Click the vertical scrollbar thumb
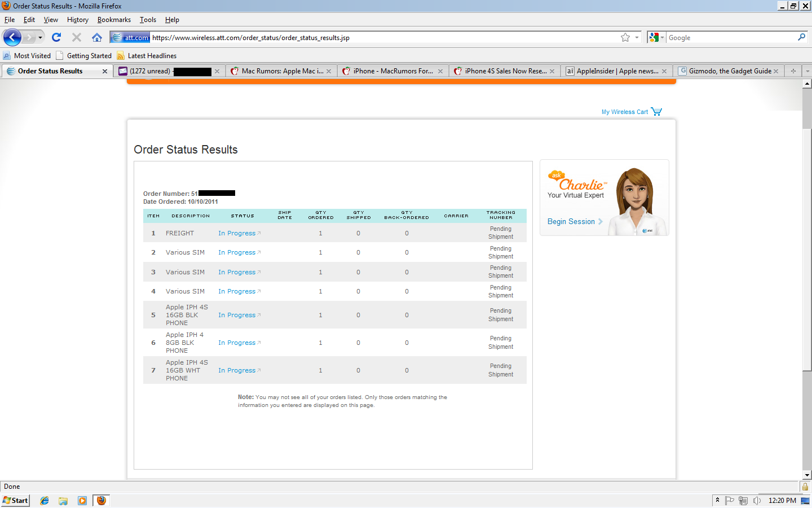The width and height of the screenshot is (812, 508). (x=807, y=249)
